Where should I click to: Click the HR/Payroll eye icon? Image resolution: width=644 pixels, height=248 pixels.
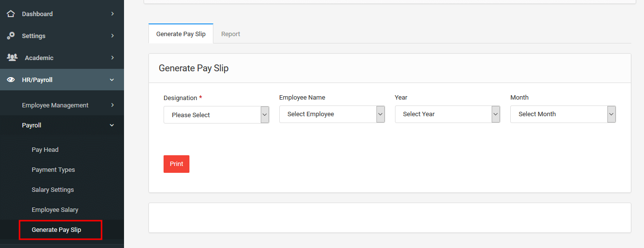[x=11, y=80]
